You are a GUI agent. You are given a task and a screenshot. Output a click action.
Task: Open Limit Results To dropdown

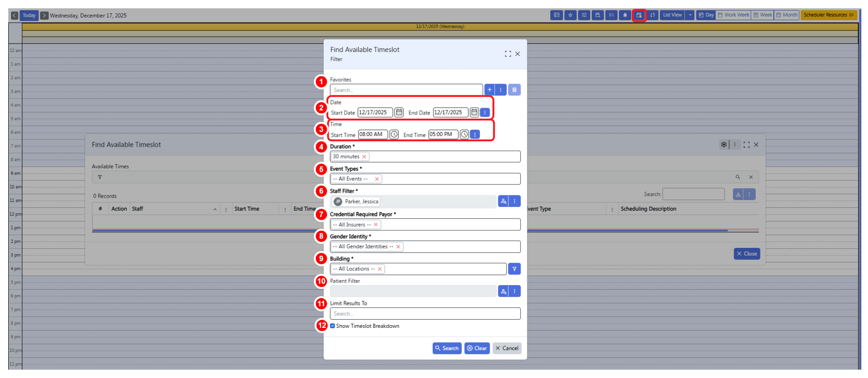(425, 314)
